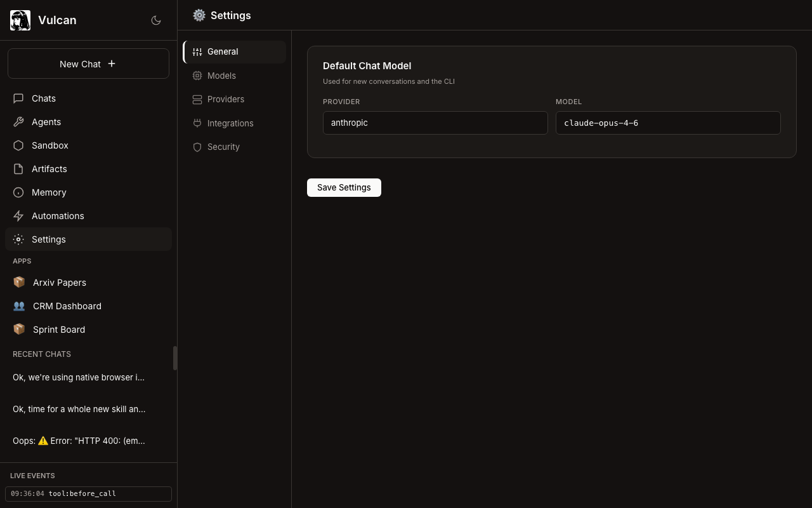Click the Model field showing claude-opus-4-6
812x508 pixels.
pyautogui.click(x=668, y=123)
